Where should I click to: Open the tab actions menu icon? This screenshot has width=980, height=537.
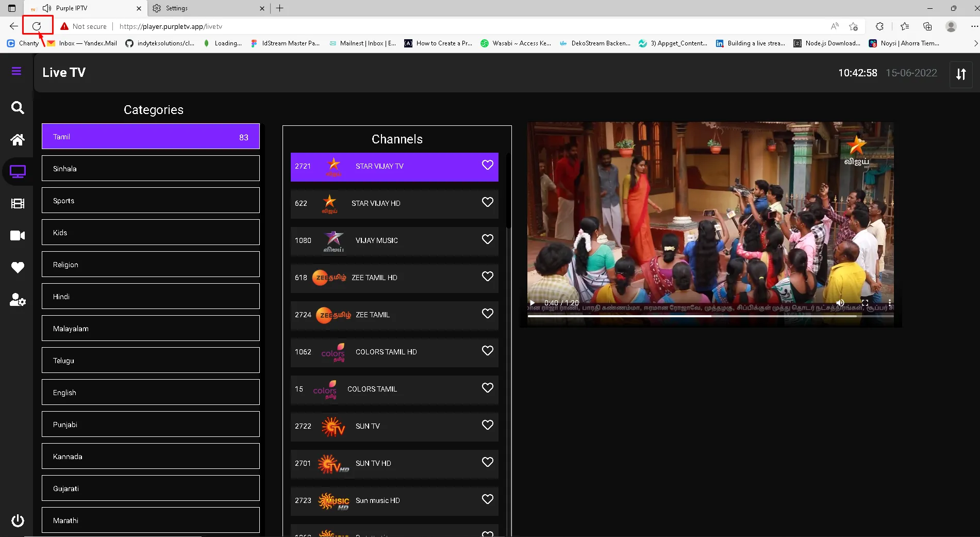12,8
